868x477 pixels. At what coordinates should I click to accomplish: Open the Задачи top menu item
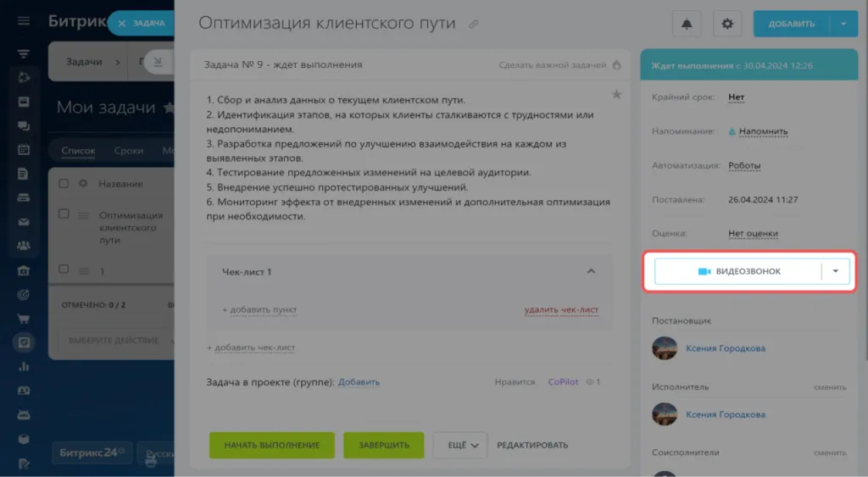[84, 62]
